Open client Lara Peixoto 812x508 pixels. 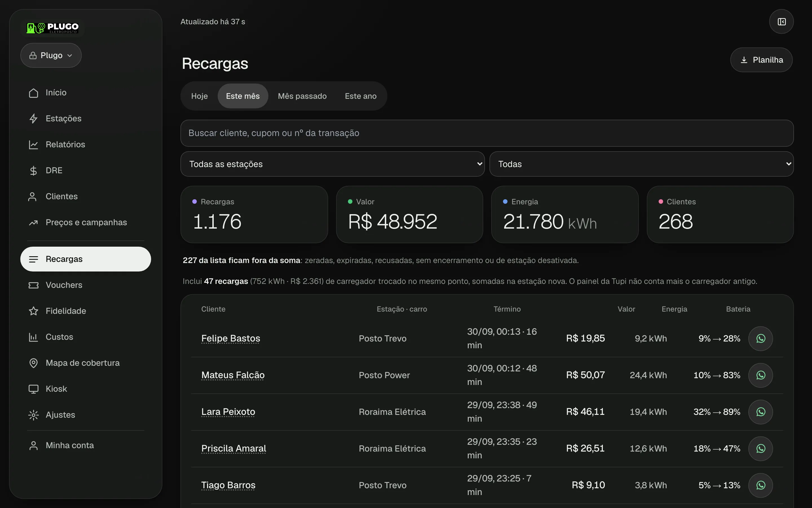[x=228, y=411]
